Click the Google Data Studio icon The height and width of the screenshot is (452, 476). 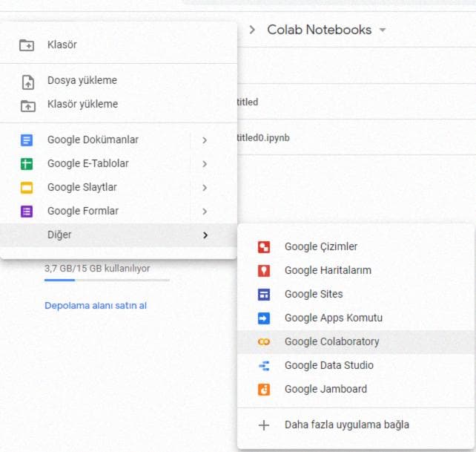point(264,366)
